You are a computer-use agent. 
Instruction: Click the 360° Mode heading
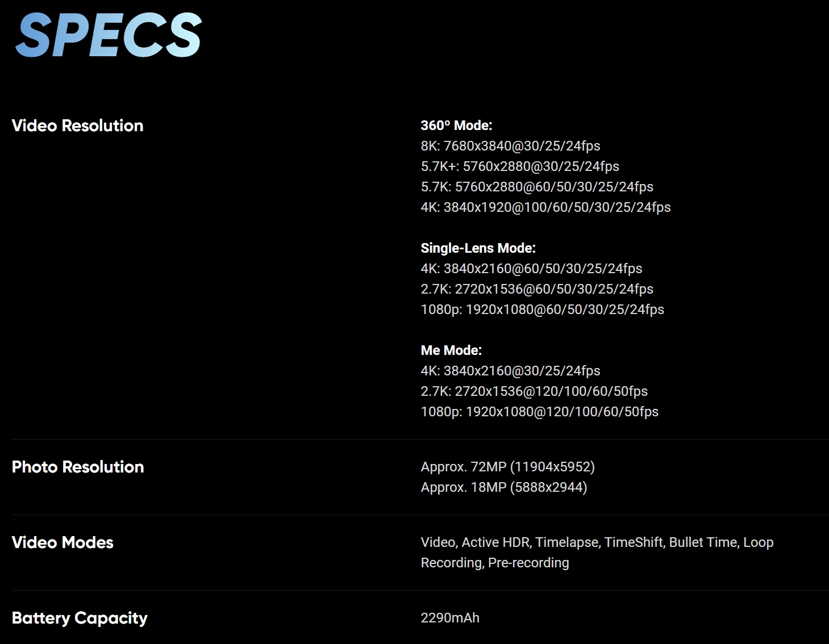pyautogui.click(x=456, y=126)
